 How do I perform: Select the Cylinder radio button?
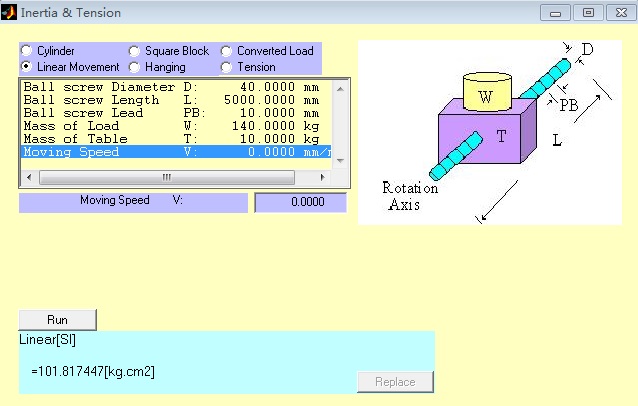point(27,51)
